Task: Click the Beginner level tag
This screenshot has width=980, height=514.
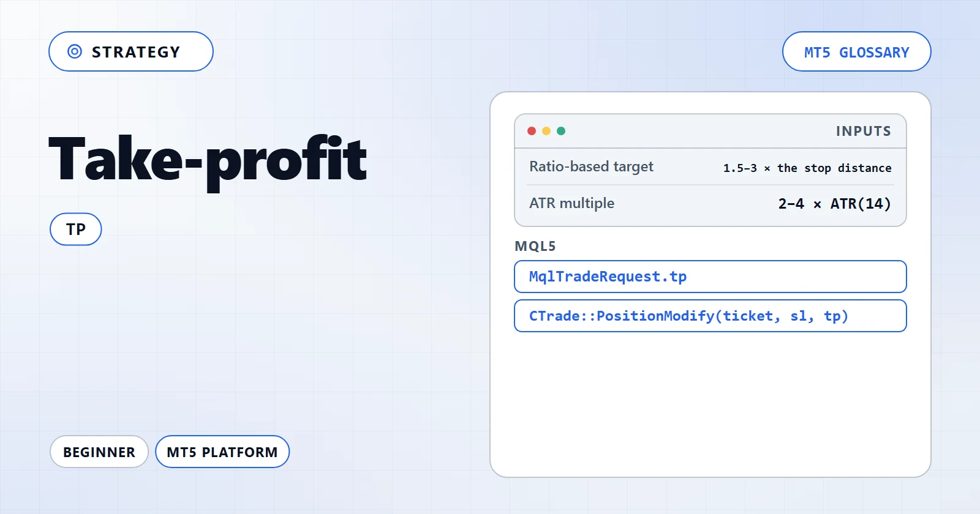Action: coord(99,452)
